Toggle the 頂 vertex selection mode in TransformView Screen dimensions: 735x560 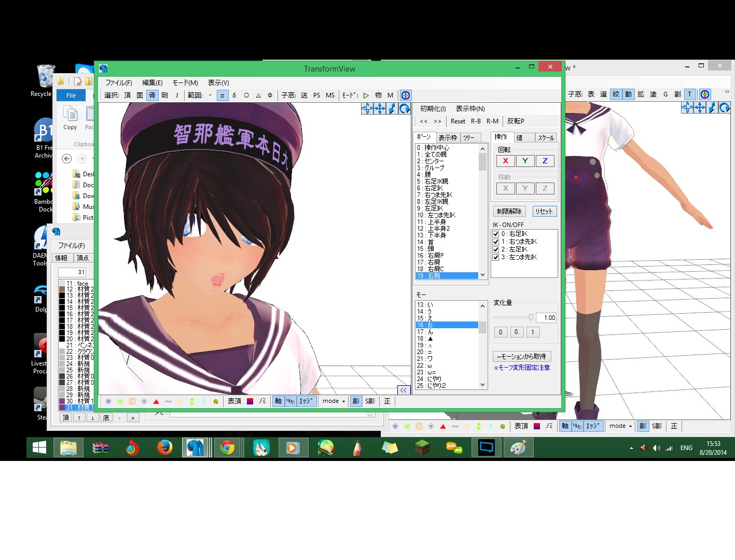(127, 95)
